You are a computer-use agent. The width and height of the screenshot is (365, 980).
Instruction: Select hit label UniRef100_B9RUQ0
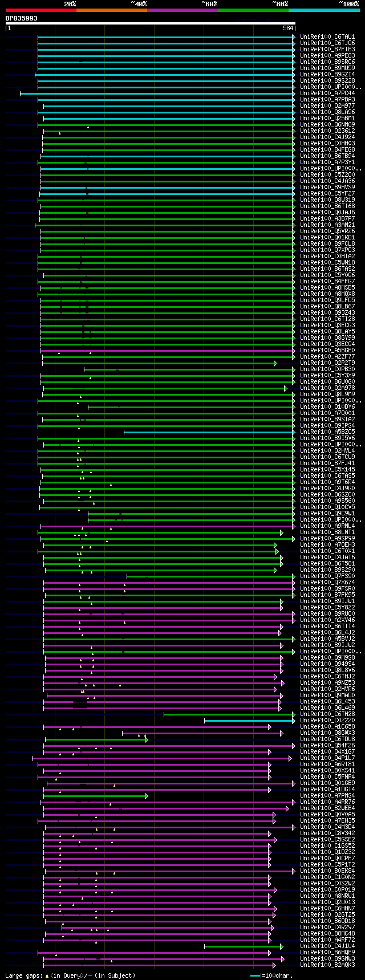[327, 614]
